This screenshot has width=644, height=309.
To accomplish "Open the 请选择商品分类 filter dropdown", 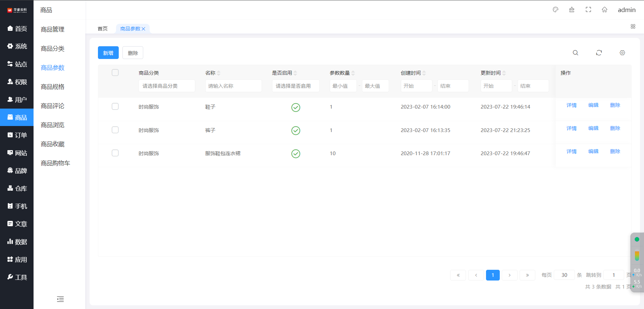I will 166,86.
